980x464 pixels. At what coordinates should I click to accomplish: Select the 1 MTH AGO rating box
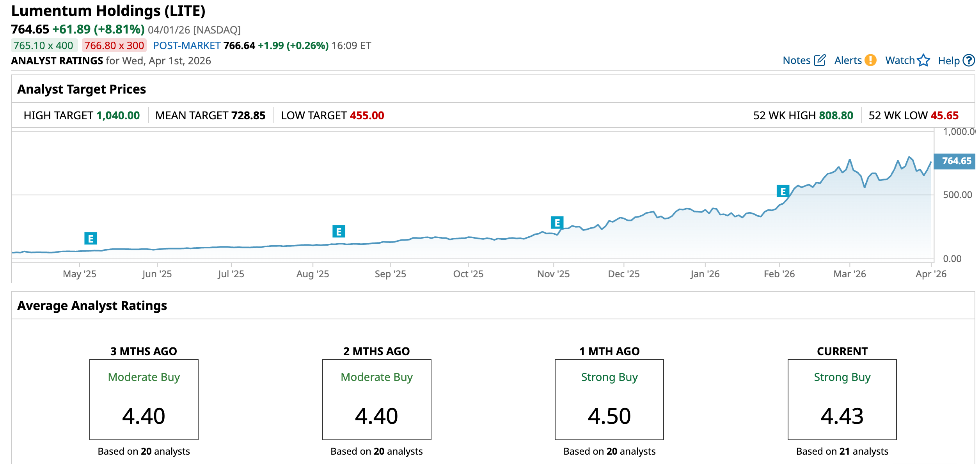609,400
